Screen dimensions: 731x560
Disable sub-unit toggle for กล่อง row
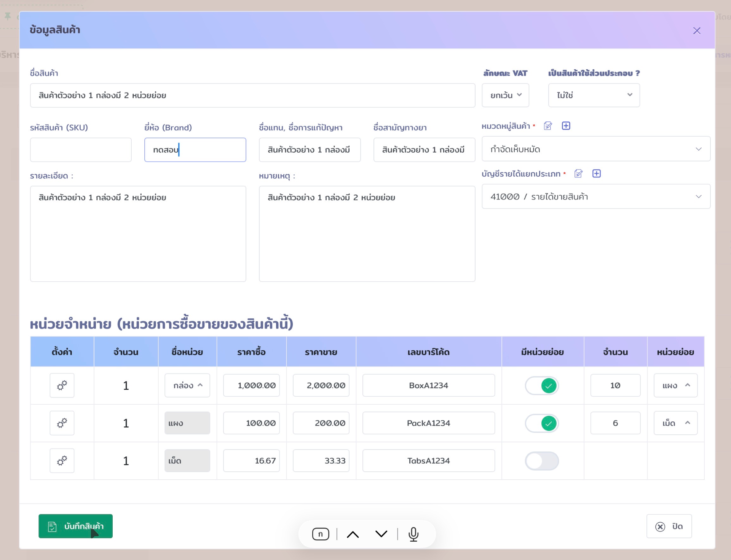tap(541, 386)
